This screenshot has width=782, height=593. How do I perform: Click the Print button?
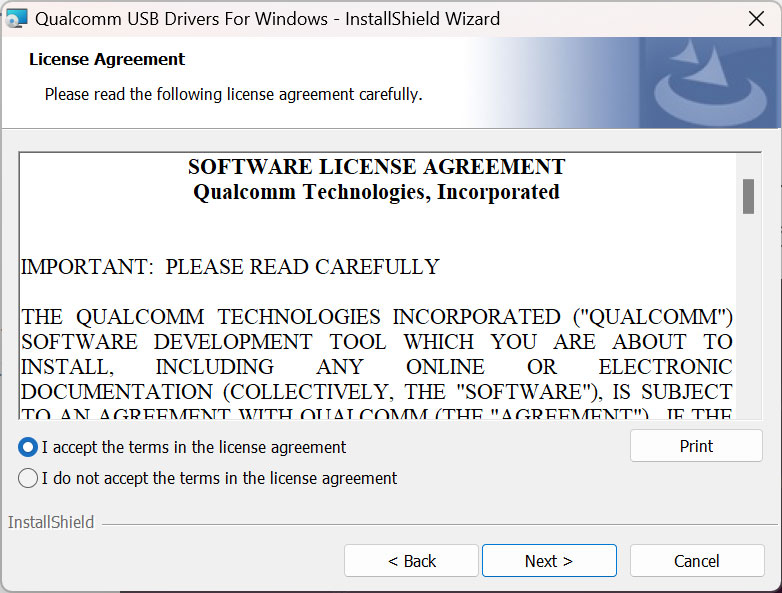click(x=696, y=446)
